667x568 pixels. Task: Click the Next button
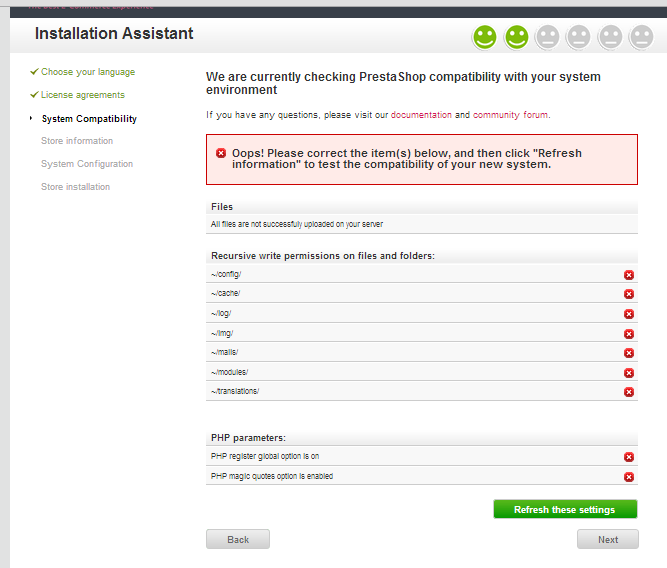(608, 539)
